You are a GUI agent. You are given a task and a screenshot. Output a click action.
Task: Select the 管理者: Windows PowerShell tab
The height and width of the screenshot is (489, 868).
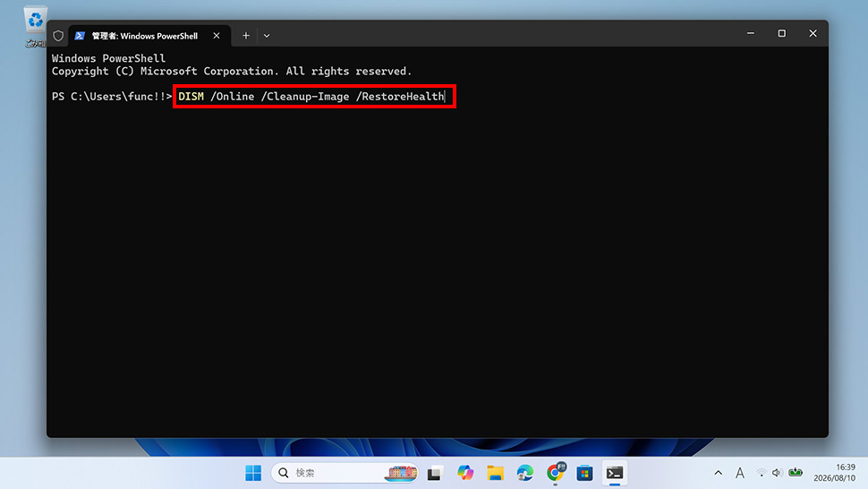coord(149,36)
